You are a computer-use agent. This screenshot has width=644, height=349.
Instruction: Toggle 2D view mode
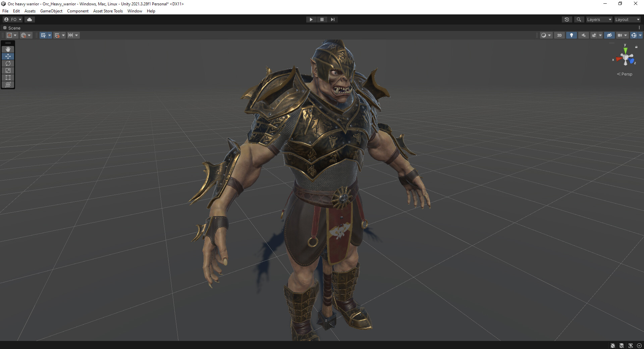tap(559, 35)
